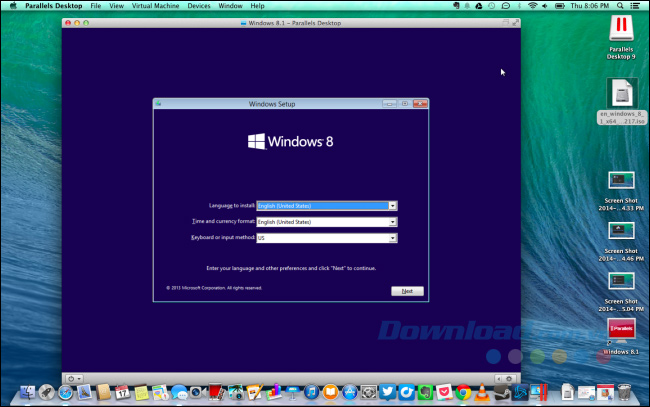Launch Twitter from the Dock
The image size is (650, 407).
(388, 392)
